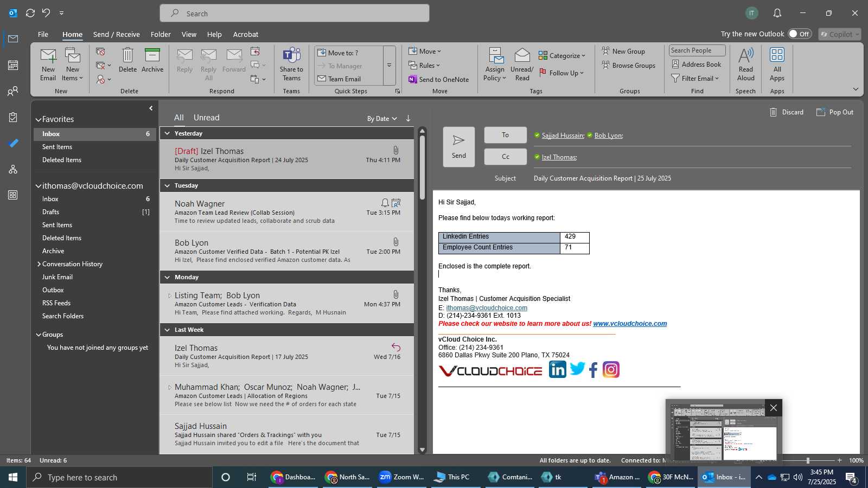Click the ithomas@vcloudchoice.com email link
Viewport: 868px width, 488px height.
[487, 308]
